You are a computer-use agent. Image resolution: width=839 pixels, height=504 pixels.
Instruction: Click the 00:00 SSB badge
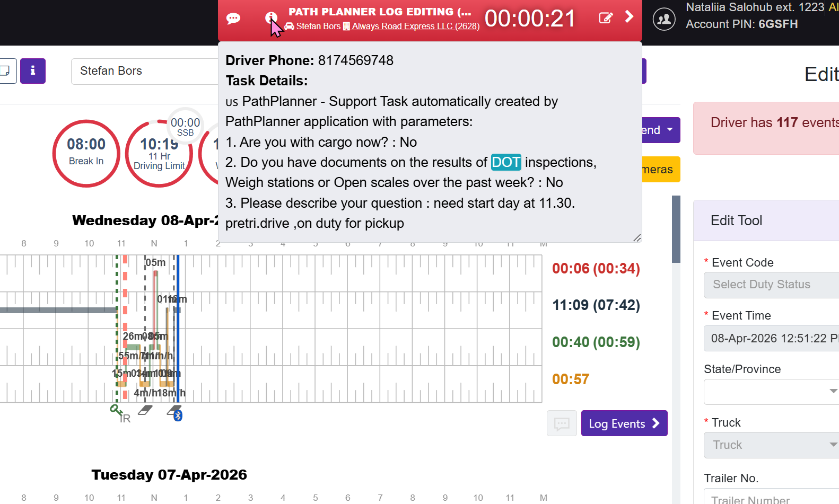[185, 126]
